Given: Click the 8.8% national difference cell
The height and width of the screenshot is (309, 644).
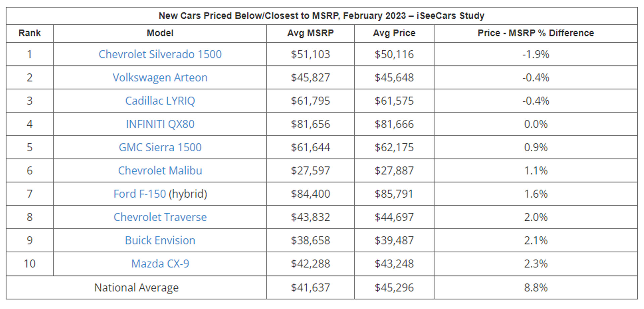Looking at the screenshot, I should coord(536,288).
